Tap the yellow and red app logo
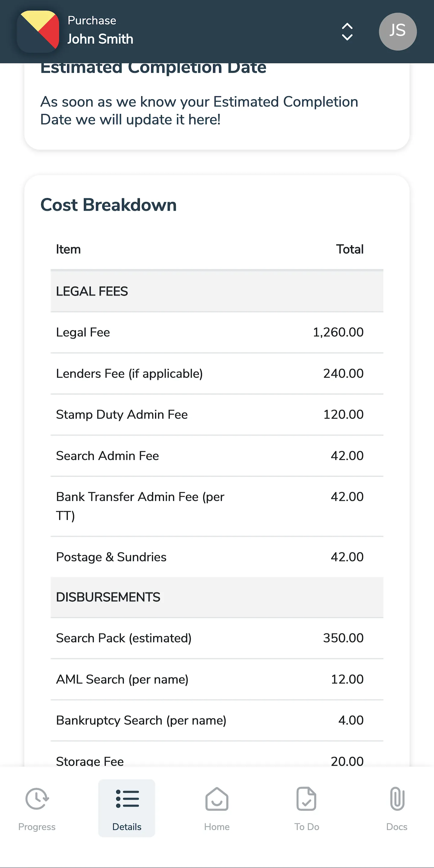The image size is (434, 868). (38, 32)
